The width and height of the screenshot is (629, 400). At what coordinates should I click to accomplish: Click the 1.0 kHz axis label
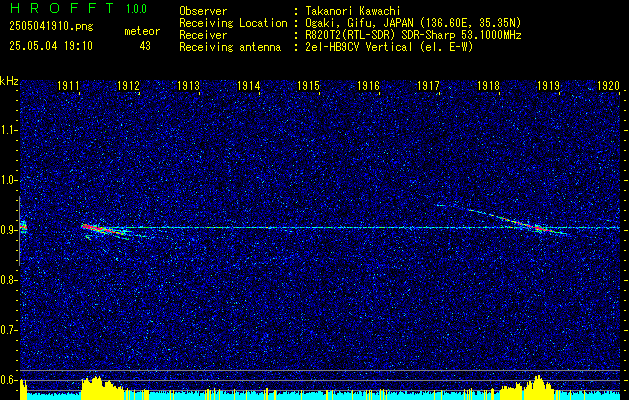[9, 180]
